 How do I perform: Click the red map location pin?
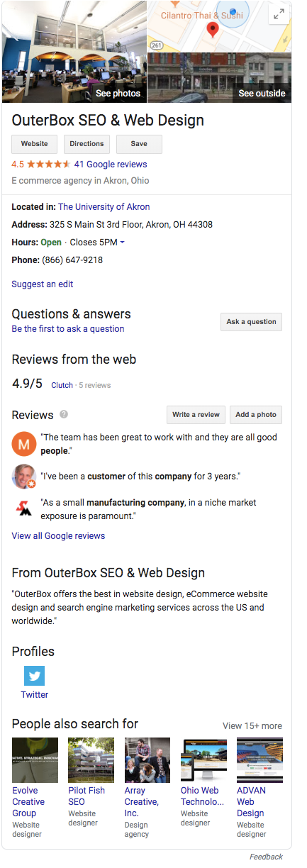pyautogui.click(x=212, y=30)
